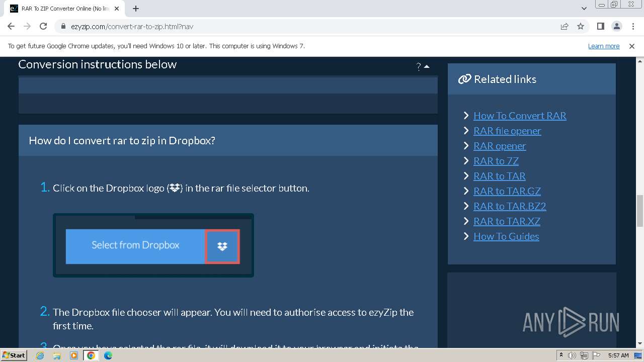Open the RAR opener link
Screen dimensions: 644x362
(500, 146)
